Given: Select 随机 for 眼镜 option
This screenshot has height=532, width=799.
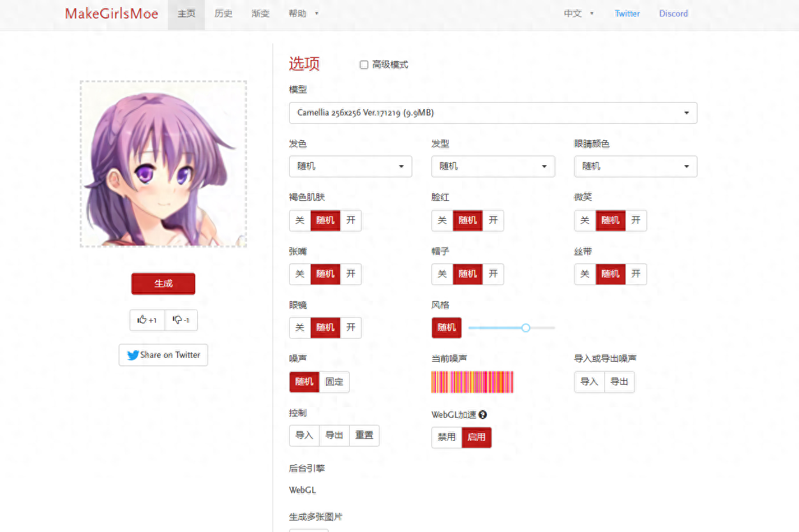Looking at the screenshot, I should pyautogui.click(x=325, y=328).
